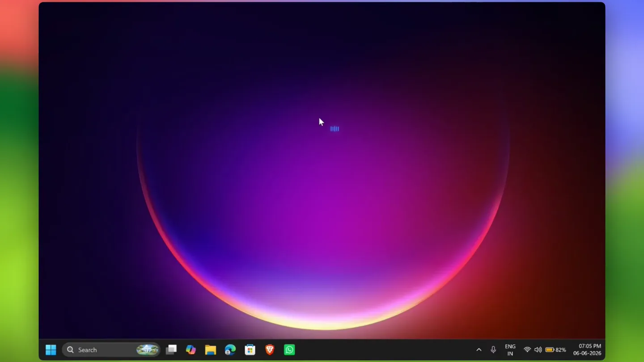
Task: Click the volume speaker icon
Action: [538, 350]
